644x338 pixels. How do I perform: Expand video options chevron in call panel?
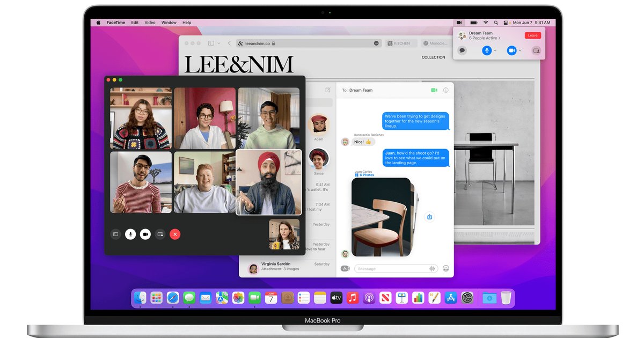[520, 50]
